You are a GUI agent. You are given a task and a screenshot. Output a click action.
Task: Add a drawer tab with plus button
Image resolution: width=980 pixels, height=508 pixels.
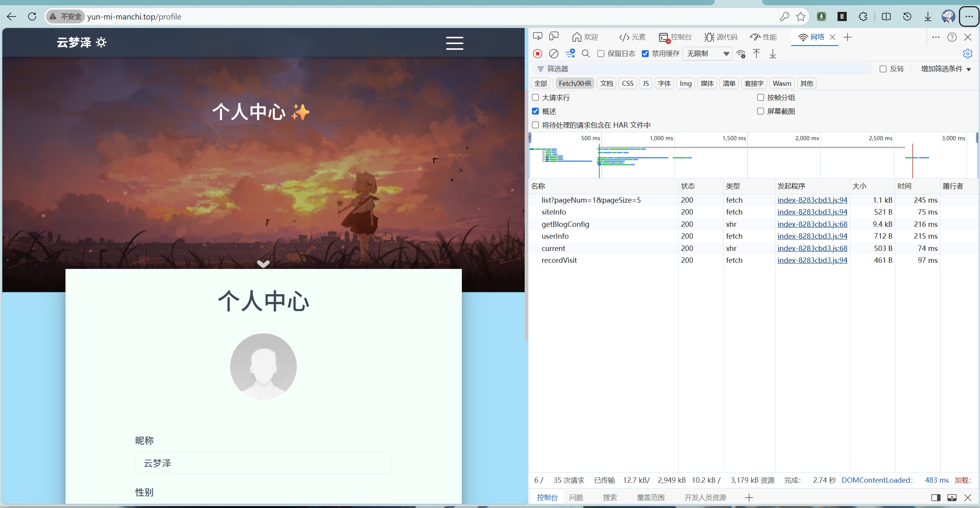click(x=749, y=498)
